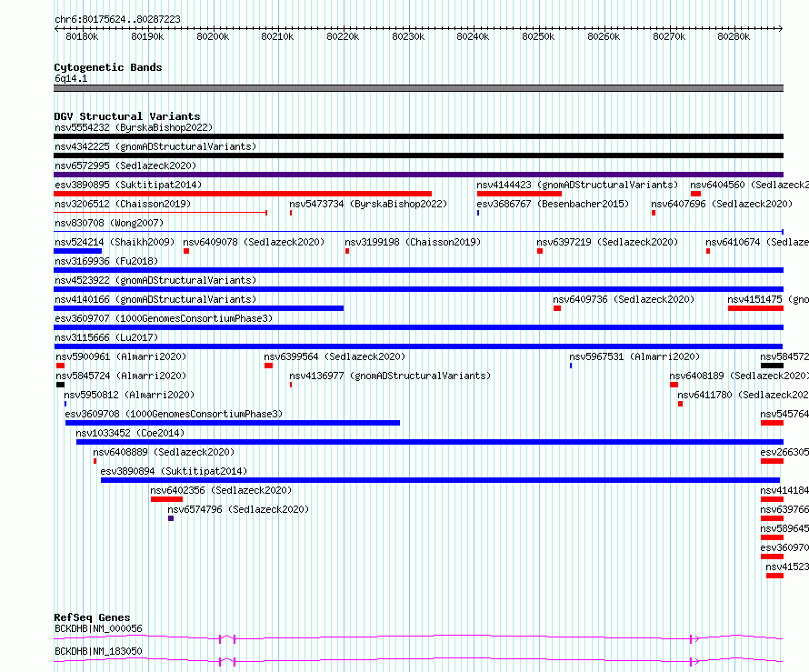
Task: Select the blue nsv524214 variant bar
Action: coord(77,251)
